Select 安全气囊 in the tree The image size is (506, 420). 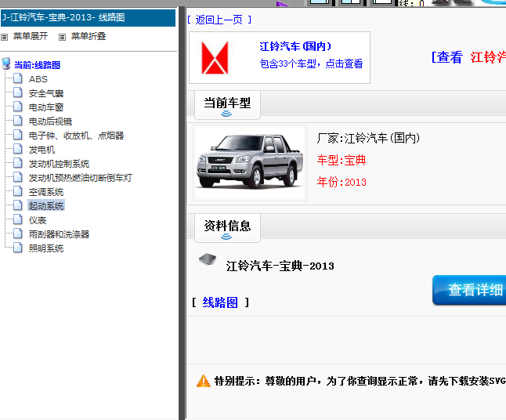pyautogui.click(x=46, y=93)
